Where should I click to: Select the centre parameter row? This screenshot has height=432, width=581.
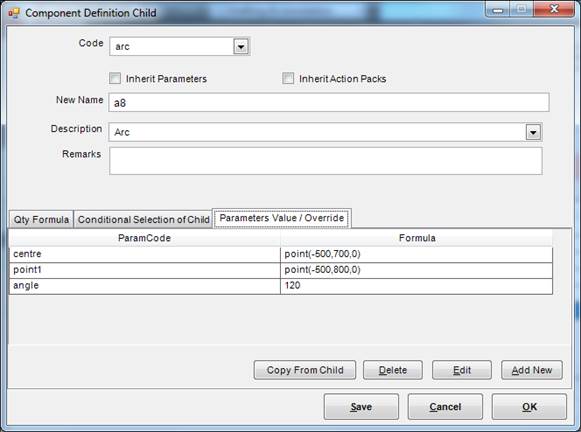coord(281,254)
